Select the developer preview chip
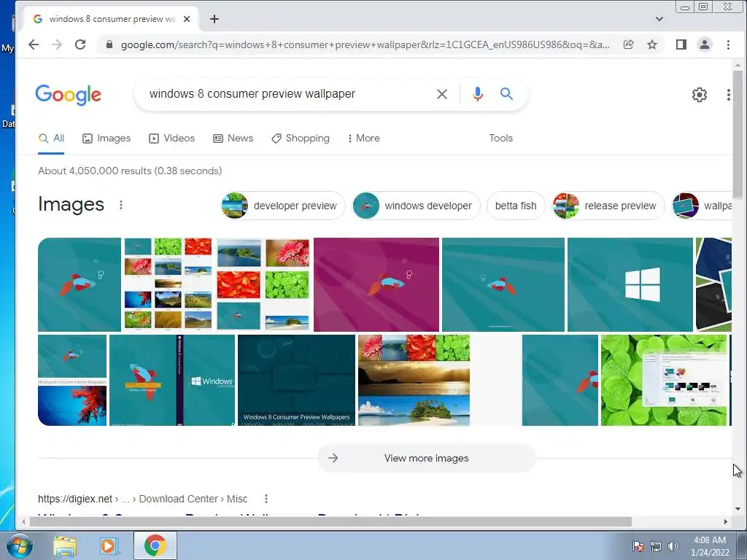The image size is (747, 560). (x=283, y=206)
